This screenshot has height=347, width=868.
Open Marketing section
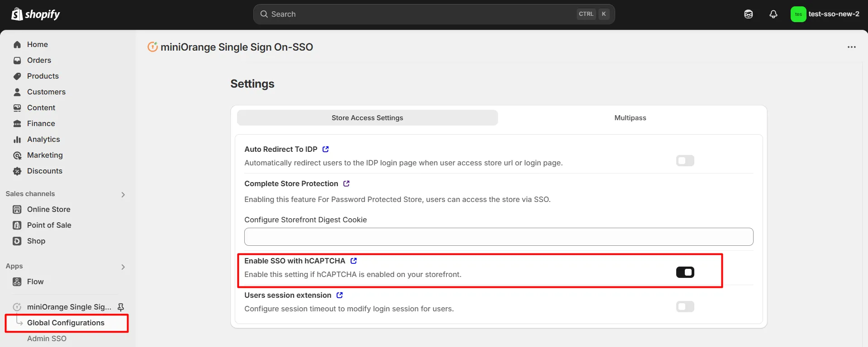pyautogui.click(x=45, y=155)
